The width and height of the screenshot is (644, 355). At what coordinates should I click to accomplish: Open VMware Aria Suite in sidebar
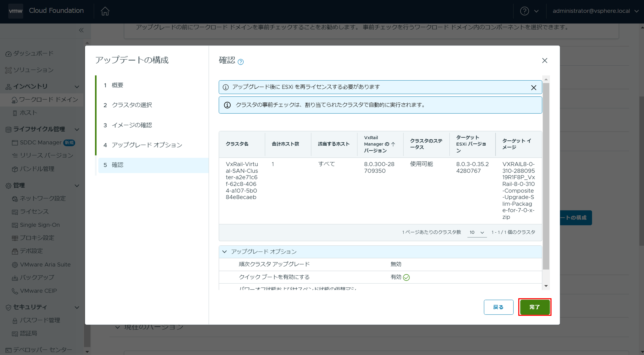[x=45, y=265]
